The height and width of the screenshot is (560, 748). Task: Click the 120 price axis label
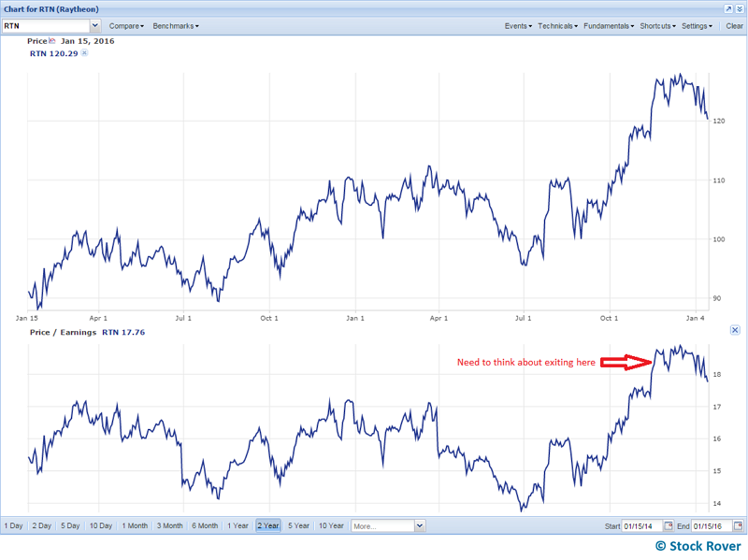tap(719, 122)
